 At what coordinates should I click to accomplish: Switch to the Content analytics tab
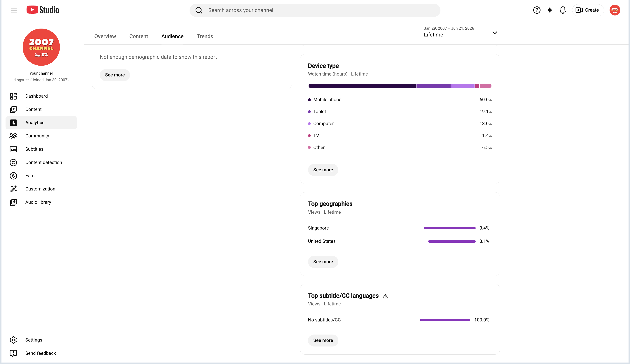click(x=139, y=36)
